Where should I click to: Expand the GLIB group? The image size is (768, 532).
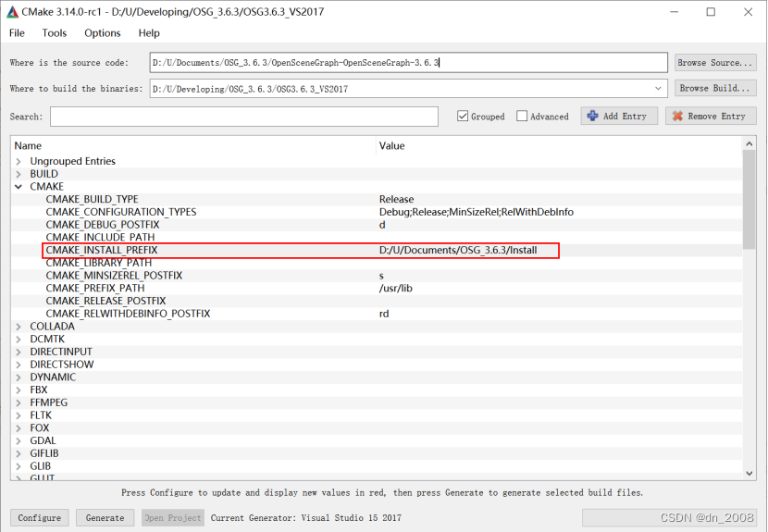[x=19, y=467]
